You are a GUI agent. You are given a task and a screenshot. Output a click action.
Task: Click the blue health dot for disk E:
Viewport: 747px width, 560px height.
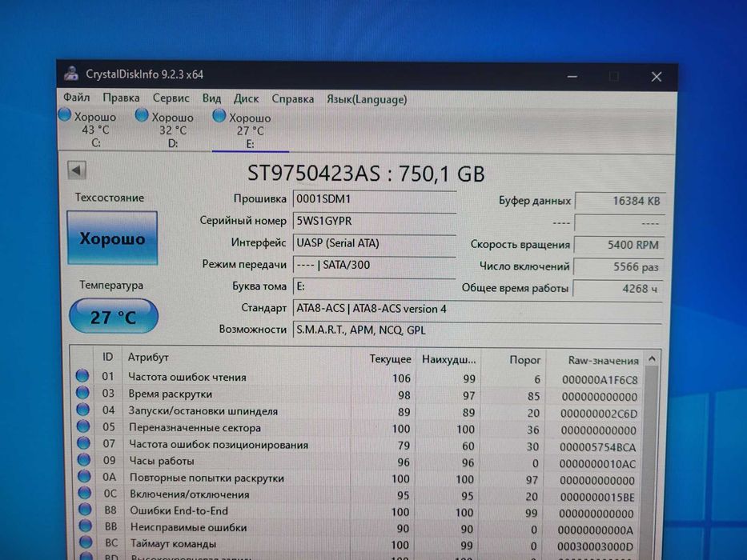coord(219,116)
